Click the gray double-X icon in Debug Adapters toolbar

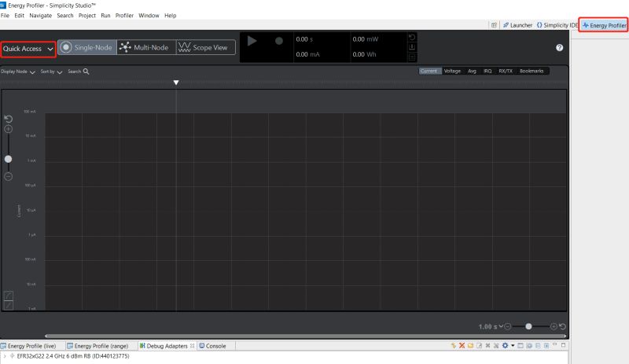(496, 346)
